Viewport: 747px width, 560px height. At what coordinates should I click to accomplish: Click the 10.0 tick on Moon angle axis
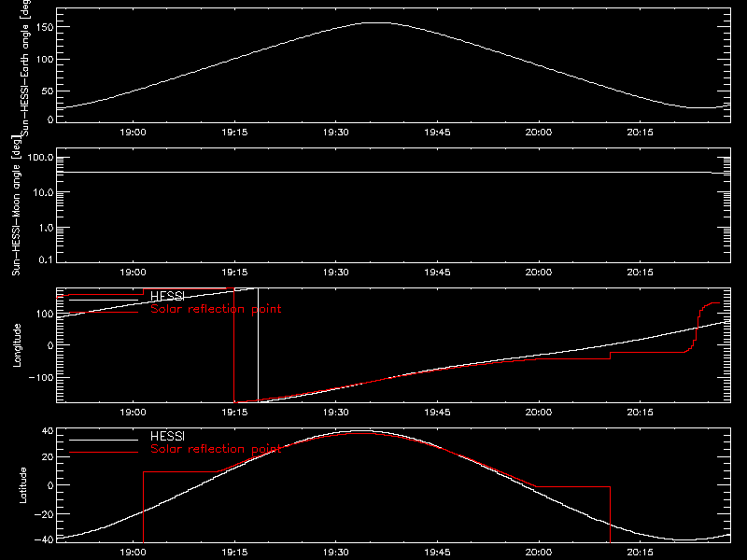pyautogui.click(x=43, y=193)
